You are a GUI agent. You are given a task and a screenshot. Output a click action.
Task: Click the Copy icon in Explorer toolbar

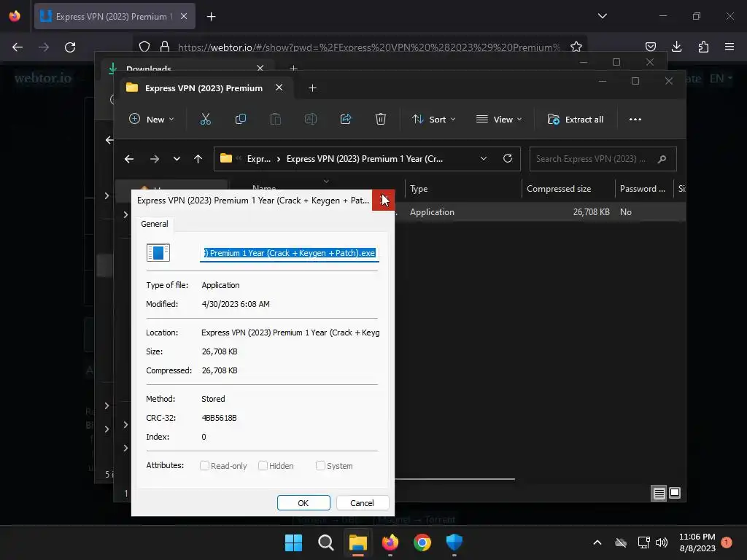coord(241,119)
